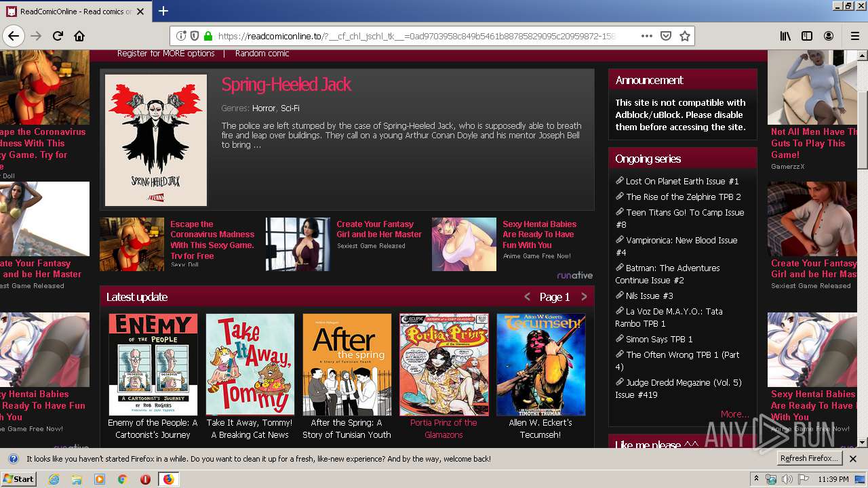Open Teen Titans Go! To Camp Issue #8
The width and height of the screenshot is (868, 488).
click(680, 218)
